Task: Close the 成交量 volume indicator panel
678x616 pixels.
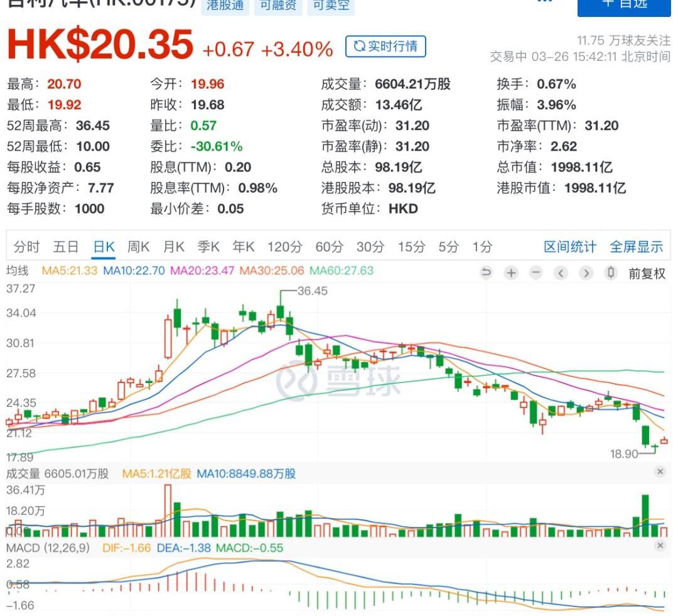Action: (x=660, y=472)
